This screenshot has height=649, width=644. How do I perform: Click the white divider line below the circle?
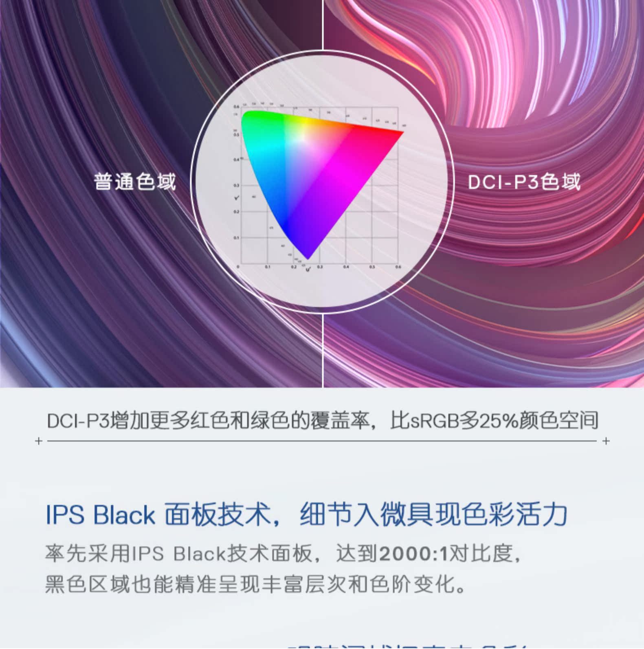click(323, 350)
